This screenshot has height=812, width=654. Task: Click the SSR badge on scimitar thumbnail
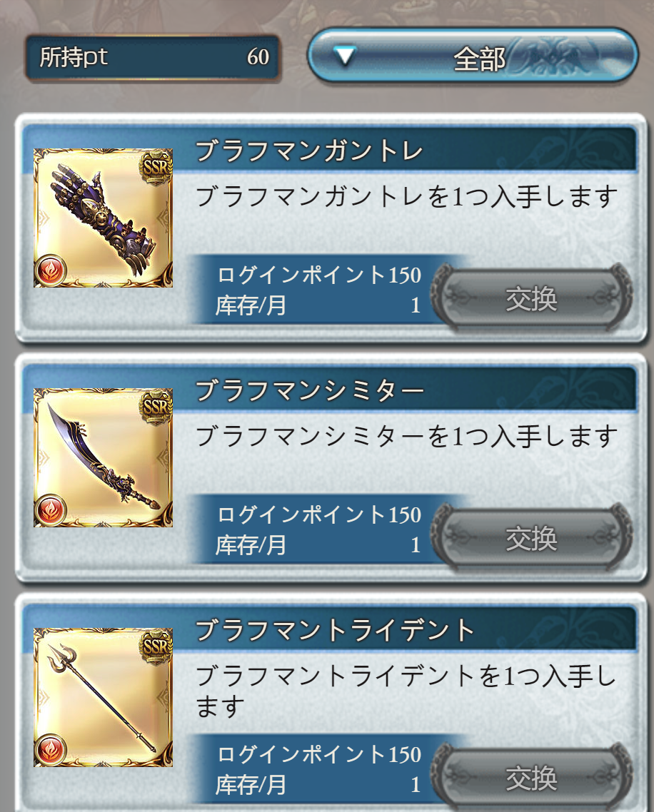coord(156,406)
